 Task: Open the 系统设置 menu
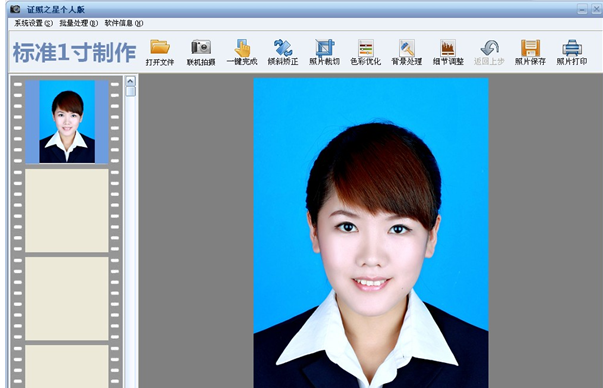(x=33, y=23)
